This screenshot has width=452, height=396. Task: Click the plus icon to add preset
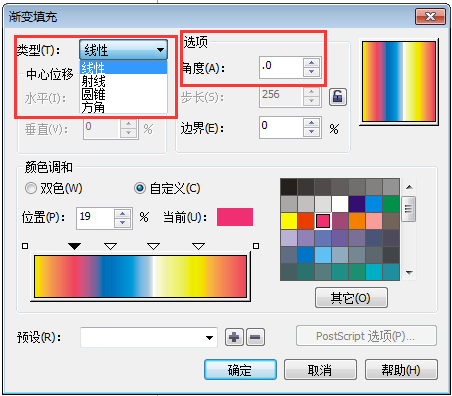[x=234, y=337]
